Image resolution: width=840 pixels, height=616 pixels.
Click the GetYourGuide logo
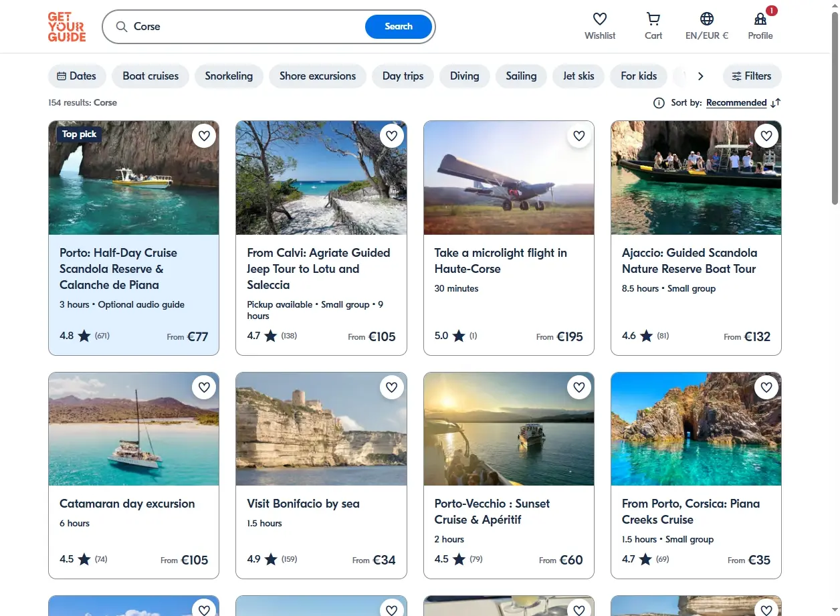tap(67, 27)
